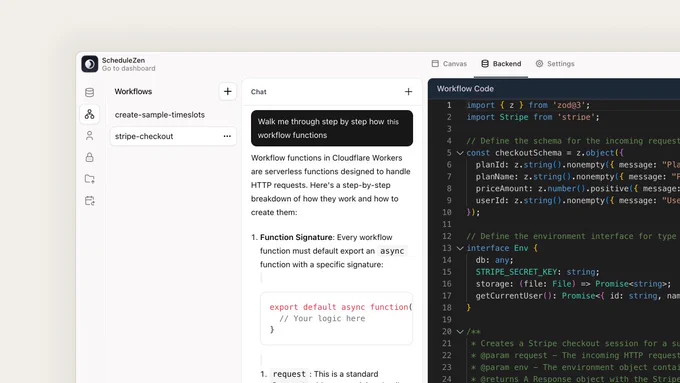Select the workflows icon in sidebar
This screenshot has width=680, height=383.
[x=89, y=114]
